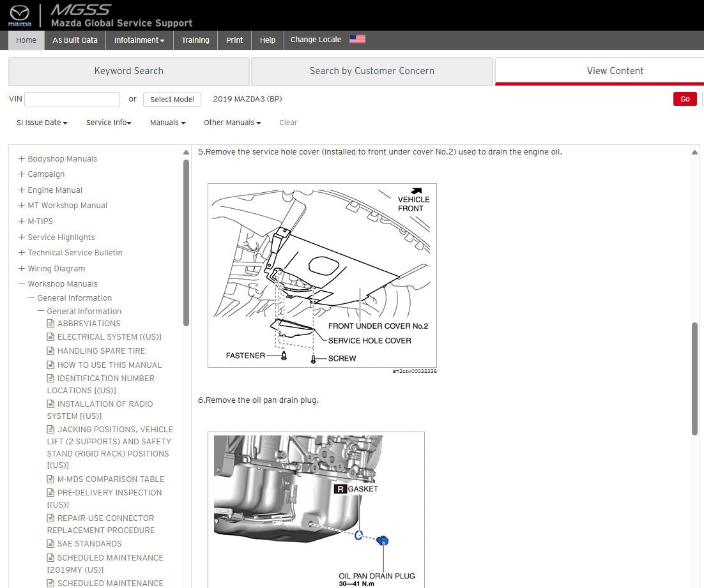Click the Mazda logo icon
704x588 pixels.
[x=19, y=15]
